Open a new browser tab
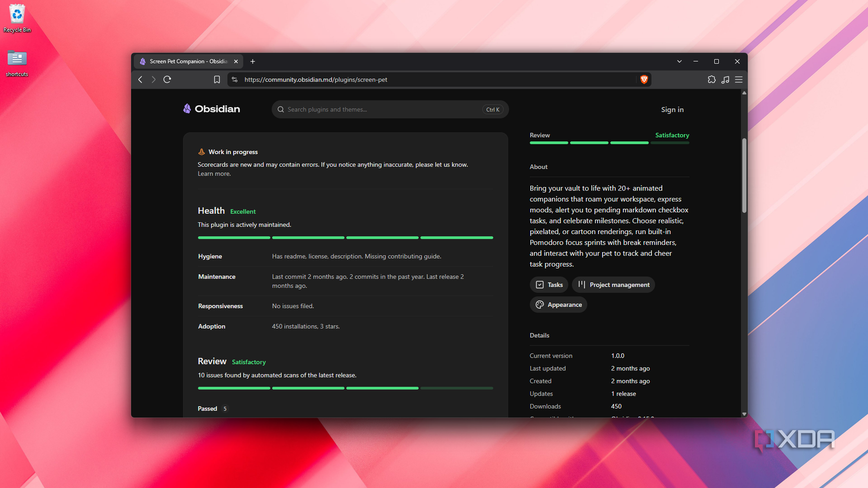This screenshot has width=868, height=488. (253, 62)
